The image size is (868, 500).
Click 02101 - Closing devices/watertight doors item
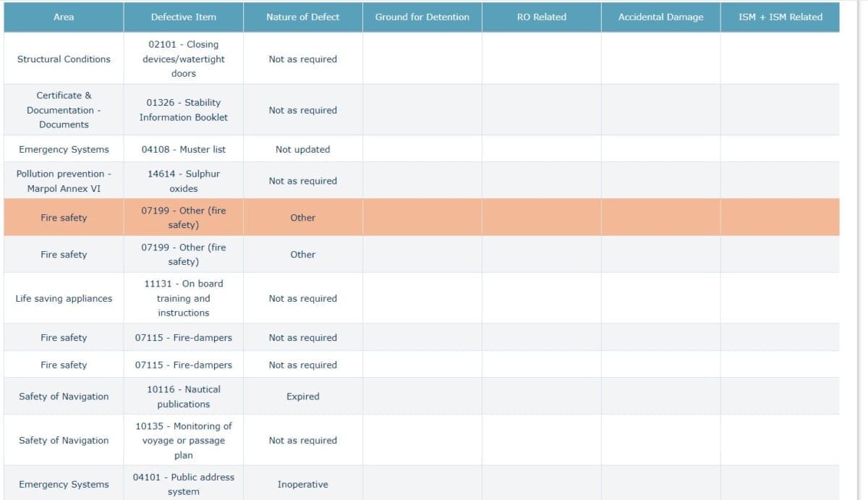(183, 59)
